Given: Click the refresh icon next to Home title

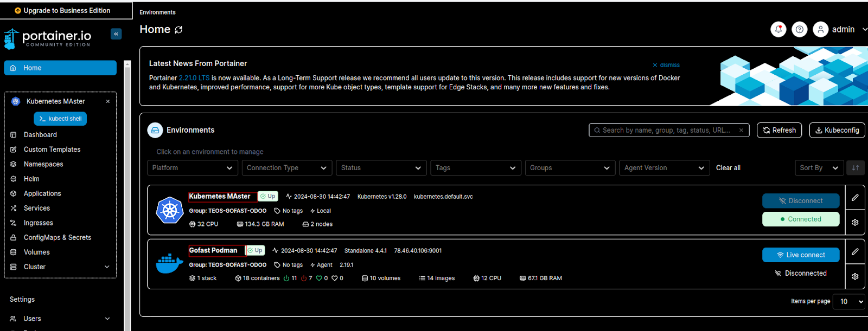Looking at the screenshot, I should tap(178, 30).
